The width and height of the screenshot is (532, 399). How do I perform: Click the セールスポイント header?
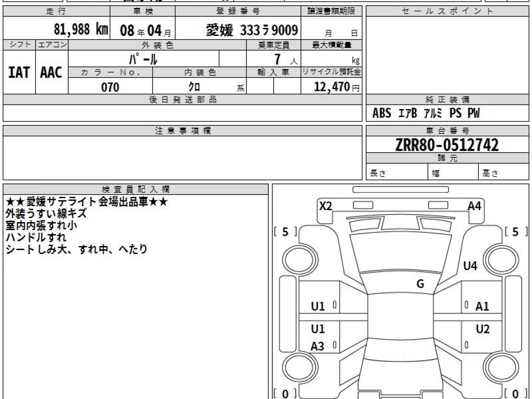coord(447,12)
